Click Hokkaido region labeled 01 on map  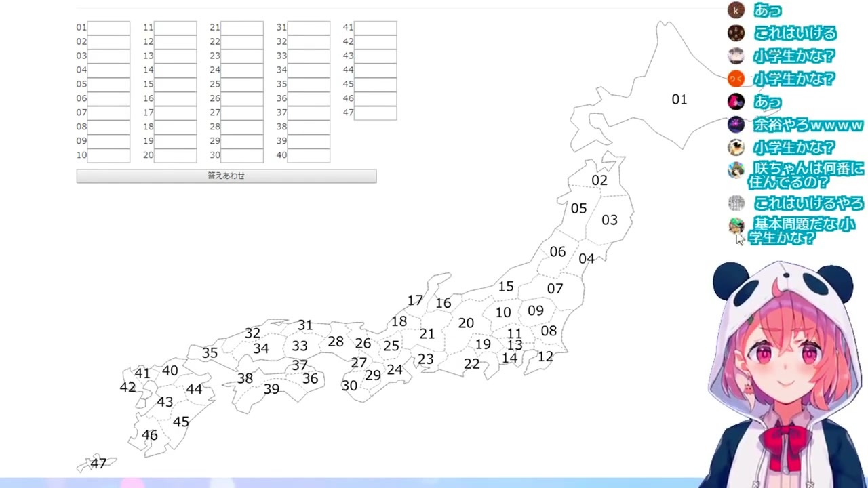pyautogui.click(x=679, y=100)
